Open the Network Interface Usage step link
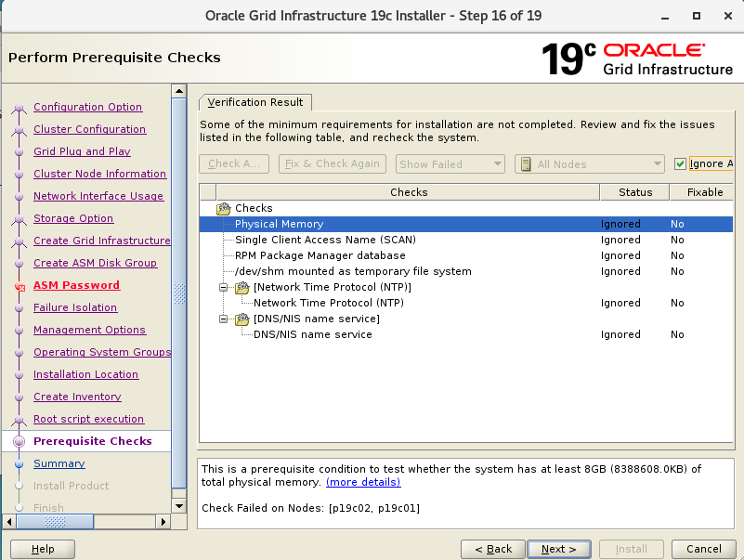Image resolution: width=744 pixels, height=560 pixels. (98, 197)
